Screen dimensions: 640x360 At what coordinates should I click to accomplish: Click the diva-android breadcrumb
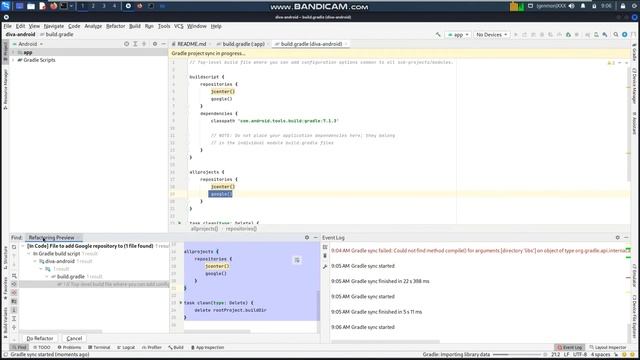pyautogui.click(x=20, y=35)
